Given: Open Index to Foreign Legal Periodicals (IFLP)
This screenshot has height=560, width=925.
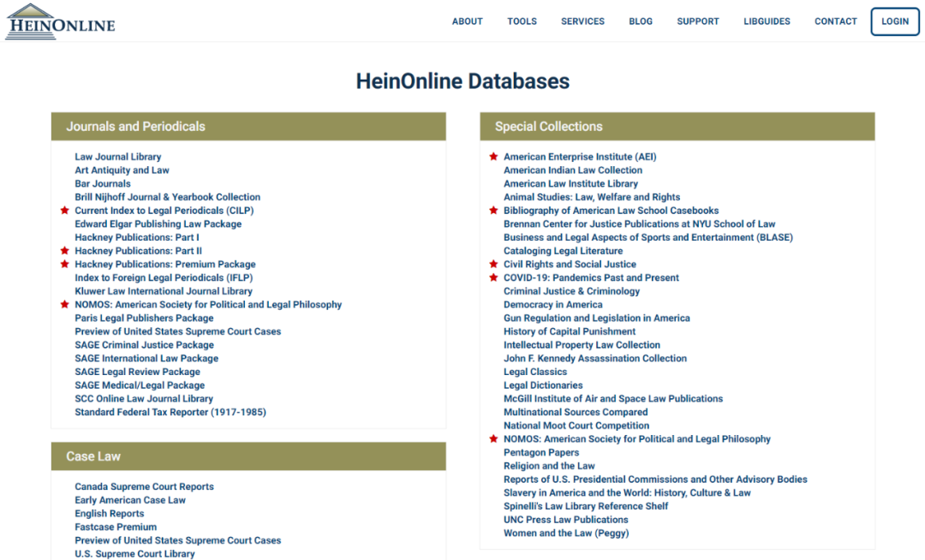Looking at the screenshot, I should point(164,277).
